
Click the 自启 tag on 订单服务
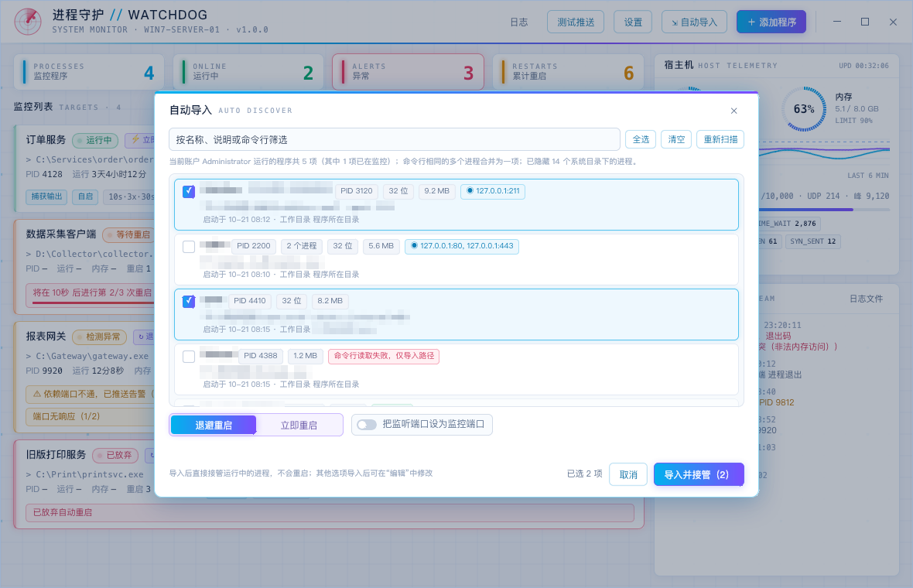tap(86, 197)
